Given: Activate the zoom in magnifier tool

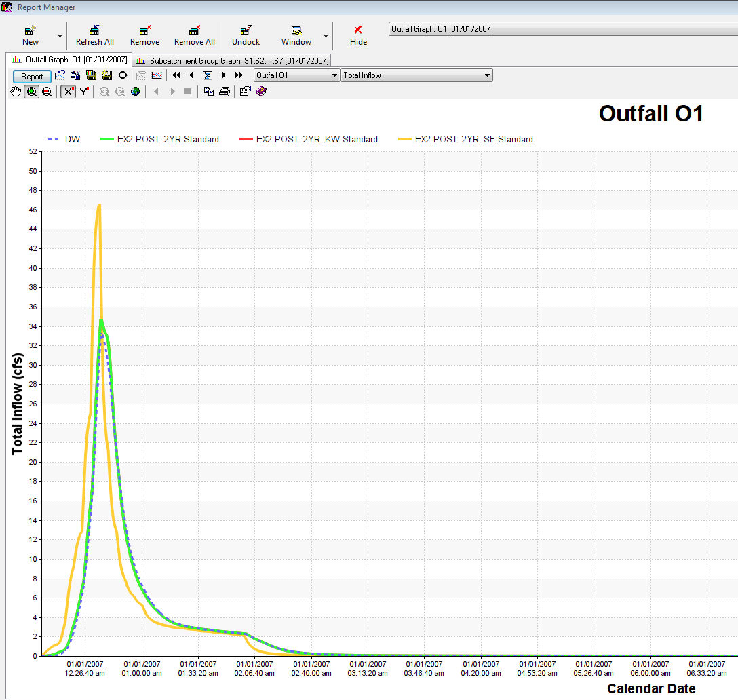Looking at the screenshot, I should 31,92.
